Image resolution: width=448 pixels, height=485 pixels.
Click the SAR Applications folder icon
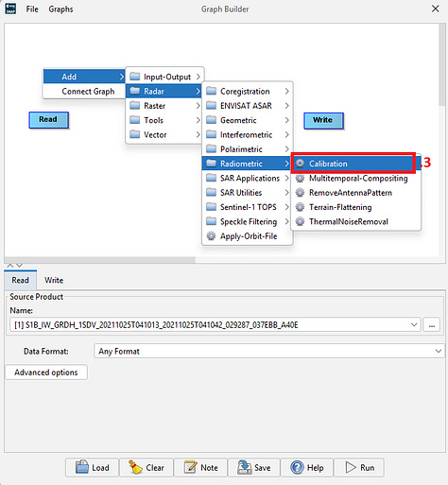[211, 178]
